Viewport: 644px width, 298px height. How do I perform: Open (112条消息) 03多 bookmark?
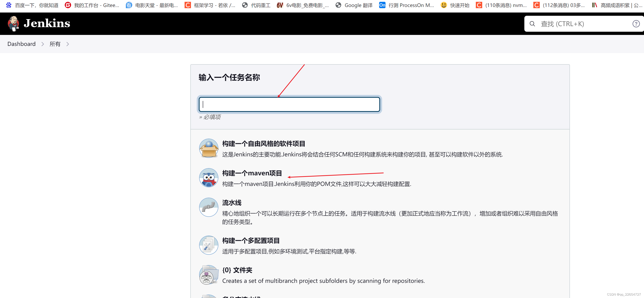(559, 5)
